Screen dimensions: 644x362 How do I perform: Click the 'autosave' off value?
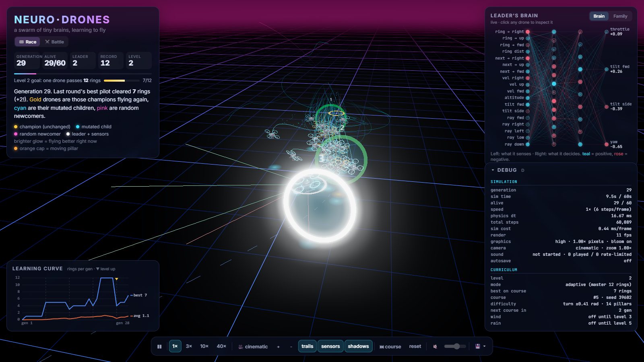(x=627, y=261)
